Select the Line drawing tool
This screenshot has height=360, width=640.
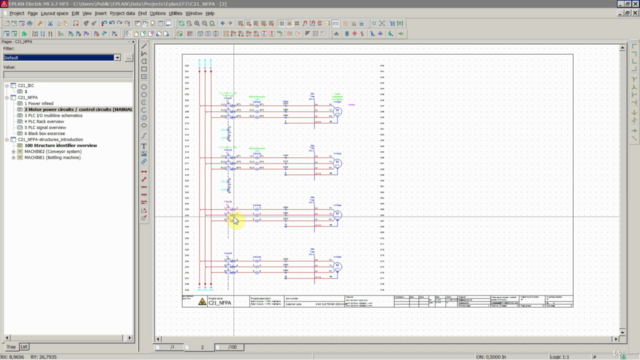coord(144,46)
